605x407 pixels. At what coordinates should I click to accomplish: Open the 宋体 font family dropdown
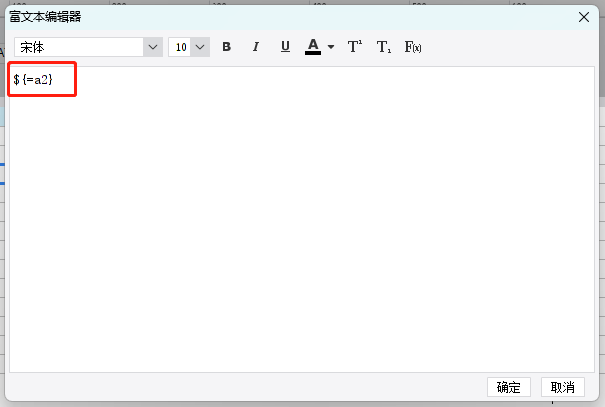(153, 47)
